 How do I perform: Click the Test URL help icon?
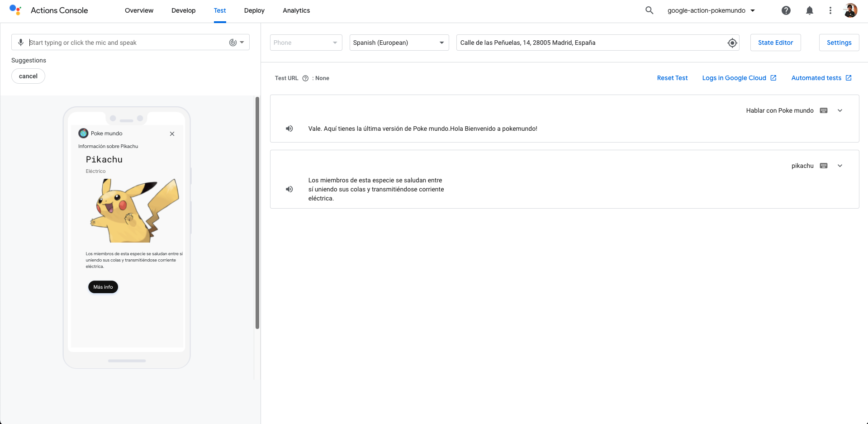(x=305, y=78)
